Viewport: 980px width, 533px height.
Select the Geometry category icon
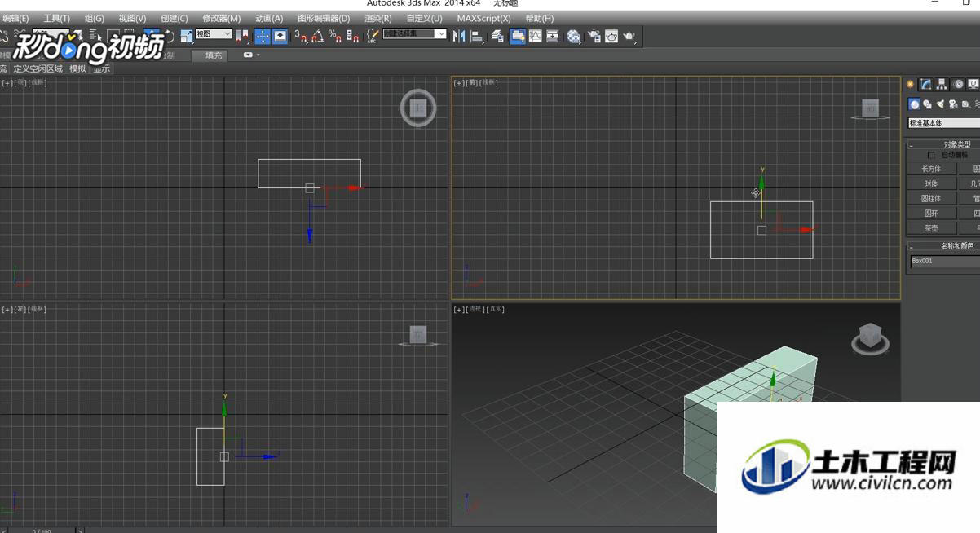click(914, 104)
